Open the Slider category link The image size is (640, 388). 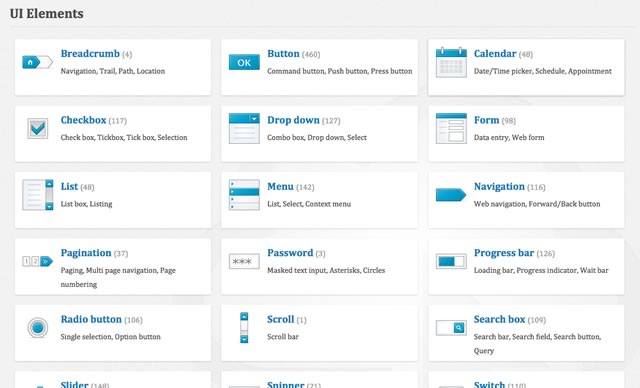[74, 384]
